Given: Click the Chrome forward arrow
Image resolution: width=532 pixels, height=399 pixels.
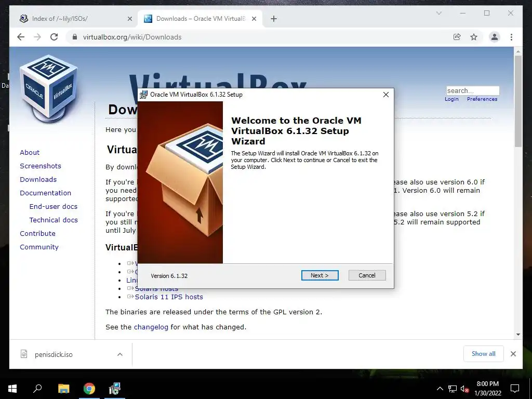Looking at the screenshot, I should point(37,37).
